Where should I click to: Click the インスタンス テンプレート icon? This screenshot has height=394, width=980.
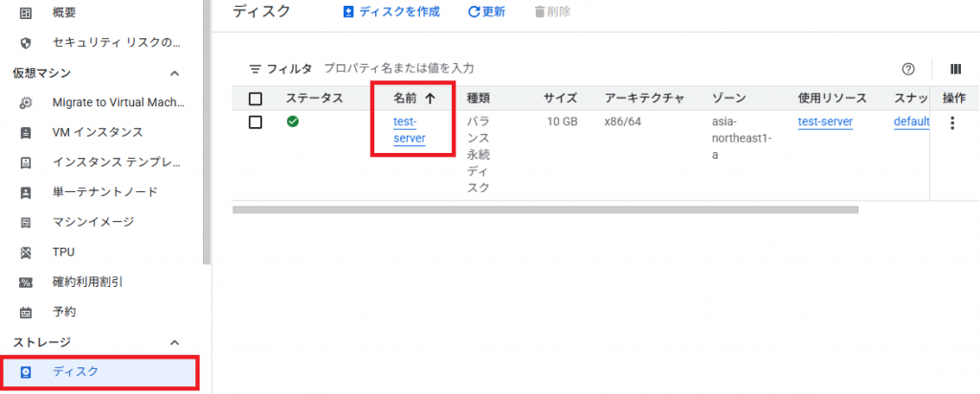coord(26,163)
